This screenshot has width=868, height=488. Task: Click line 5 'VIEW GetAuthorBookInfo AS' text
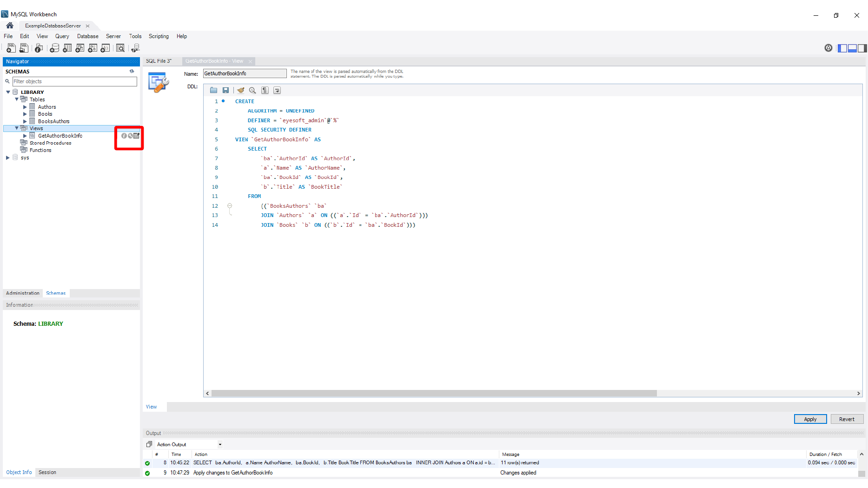pyautogui.click(x=278, y=139)
